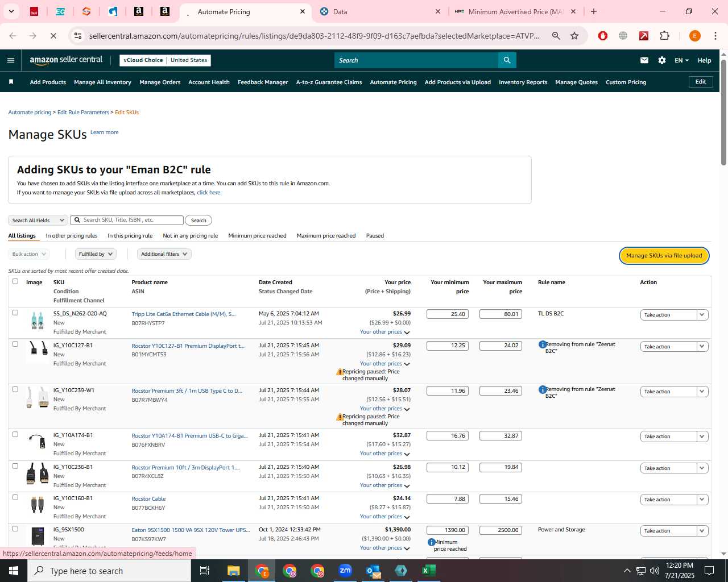The image size is (728, 582).
Task: Switch to Not in any pricing rule tab
Action: 191,236
